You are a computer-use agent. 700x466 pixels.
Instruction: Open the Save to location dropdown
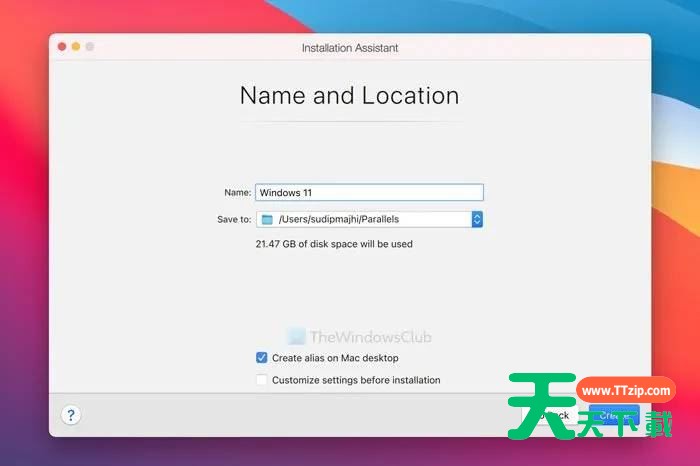[x=369, y=219]
